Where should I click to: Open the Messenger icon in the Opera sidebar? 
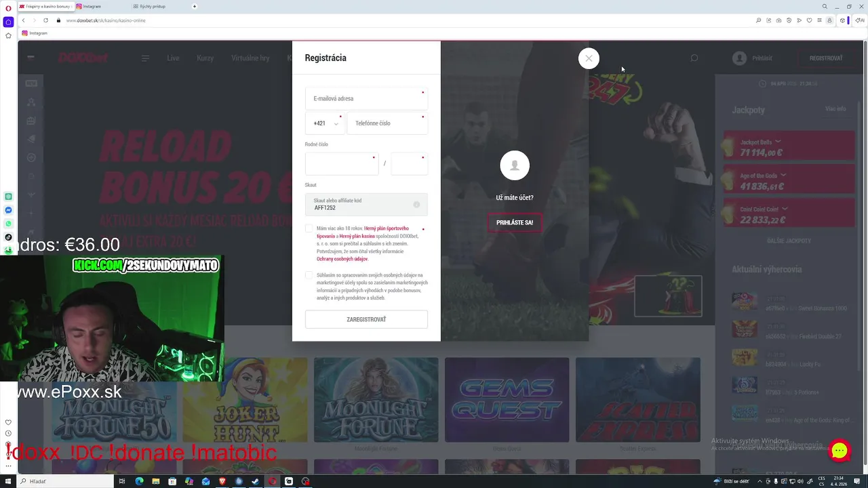(x=8, y=210)
